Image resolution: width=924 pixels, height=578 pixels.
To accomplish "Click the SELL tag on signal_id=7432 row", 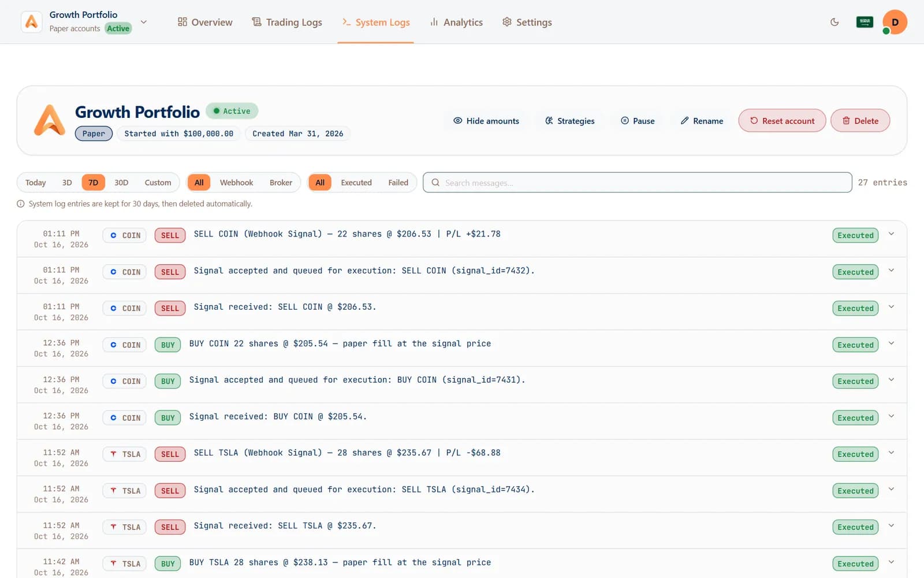I will click(x=170, y=272).
